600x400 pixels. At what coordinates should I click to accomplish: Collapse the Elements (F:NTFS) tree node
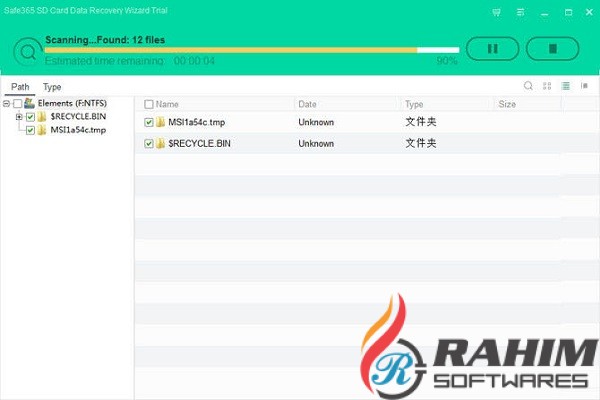pyautogui.click(x=7, y=103)
